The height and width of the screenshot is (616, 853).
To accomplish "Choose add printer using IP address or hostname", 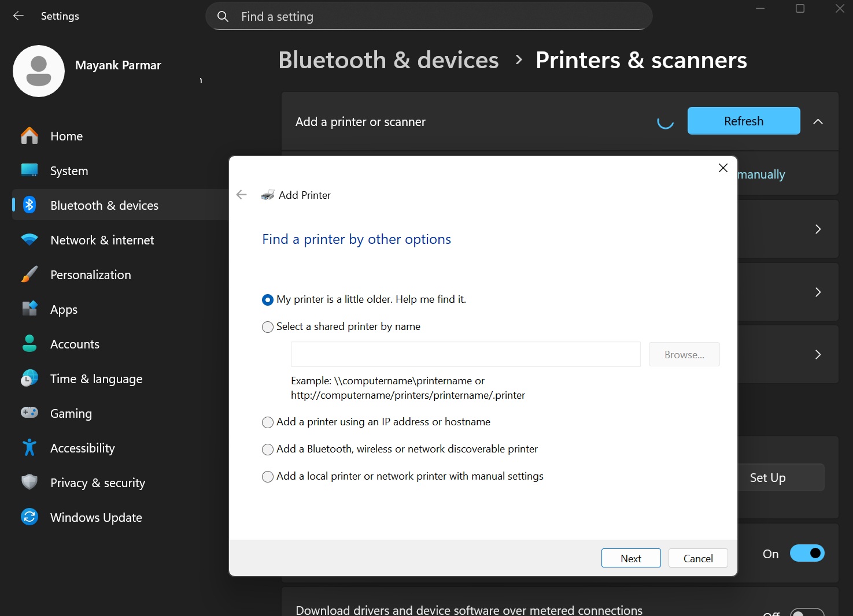I will pos(267,422).
